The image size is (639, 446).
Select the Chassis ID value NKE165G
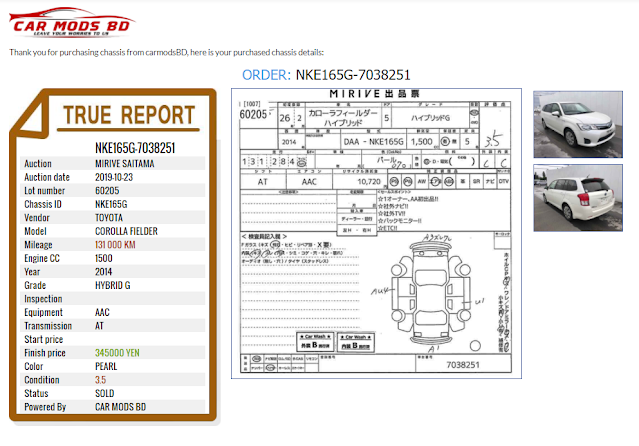click(111, 204)
